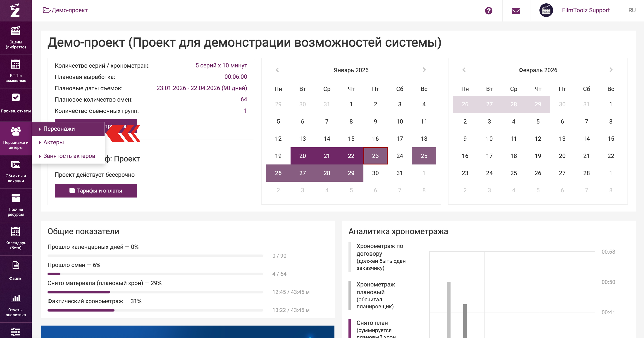Viewport: 644px width, 338px height.
Task: Open Демо-проект breadcrumb link
Action: (69, 10)
